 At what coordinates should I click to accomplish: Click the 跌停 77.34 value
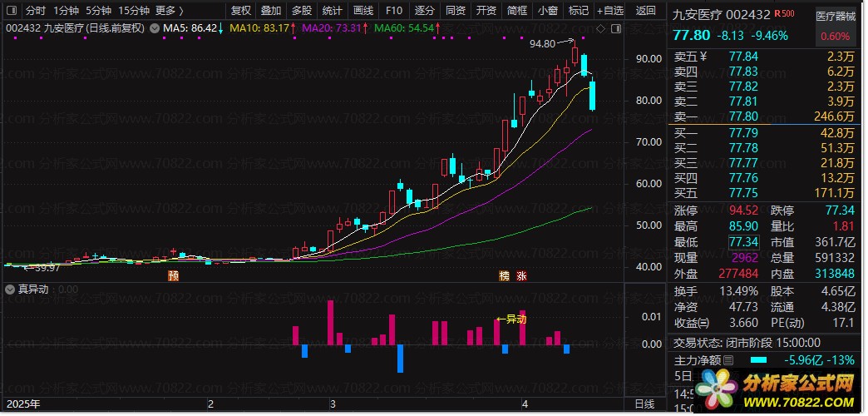tap(840, 211)
